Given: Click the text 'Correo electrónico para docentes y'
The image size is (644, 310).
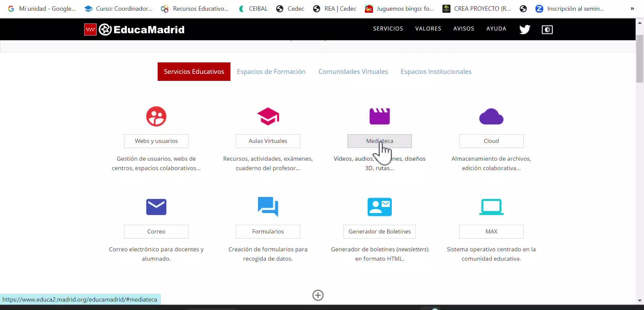Looking at the screenshot, I should click(156, 249).
